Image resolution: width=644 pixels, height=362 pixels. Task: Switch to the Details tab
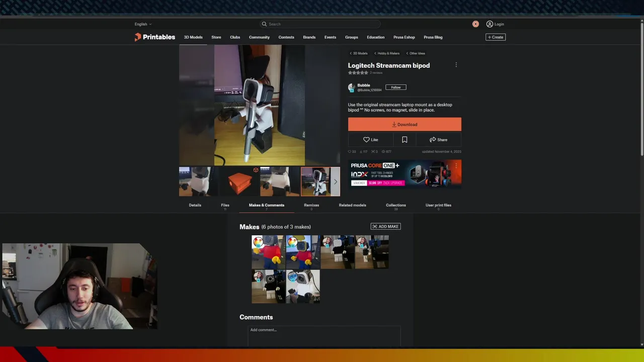pyautogui.click(x=195, y=205)
